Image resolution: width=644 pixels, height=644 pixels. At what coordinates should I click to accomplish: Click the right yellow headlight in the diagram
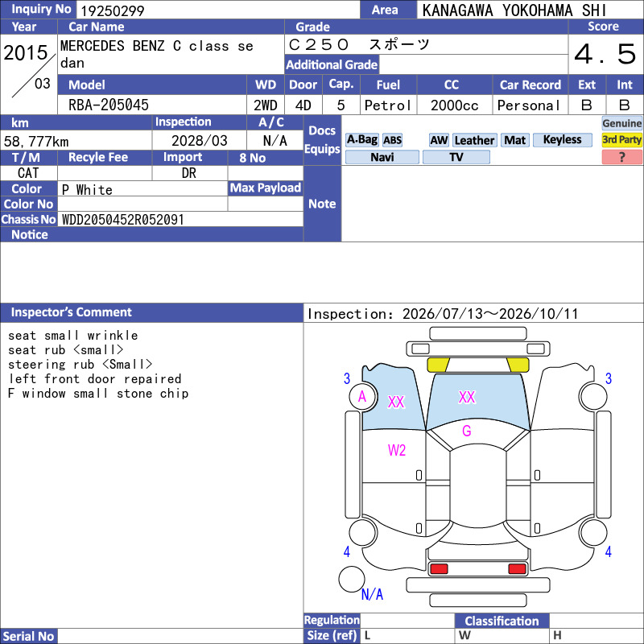[518, 365]
